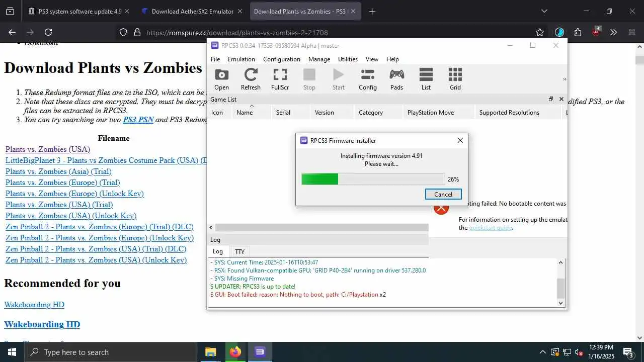Open Firefox from the taskbar
This screenshot has height=362, width=644.
coord(235,352)
